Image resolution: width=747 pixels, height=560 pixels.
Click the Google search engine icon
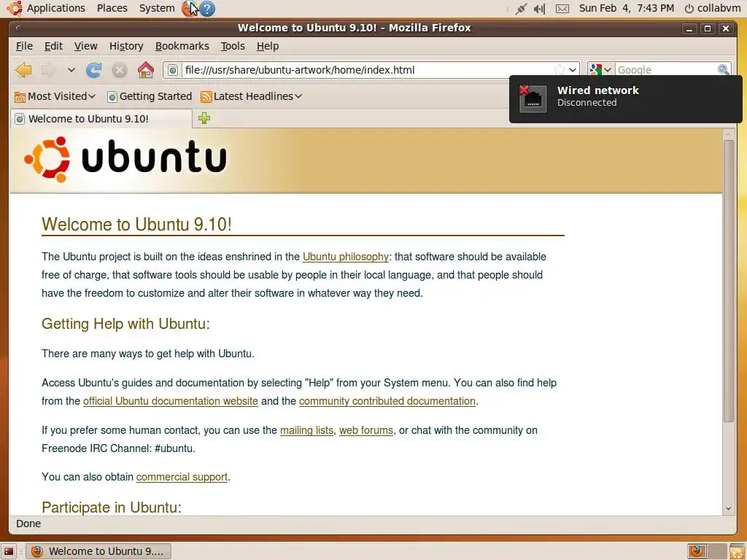point(595,70)
